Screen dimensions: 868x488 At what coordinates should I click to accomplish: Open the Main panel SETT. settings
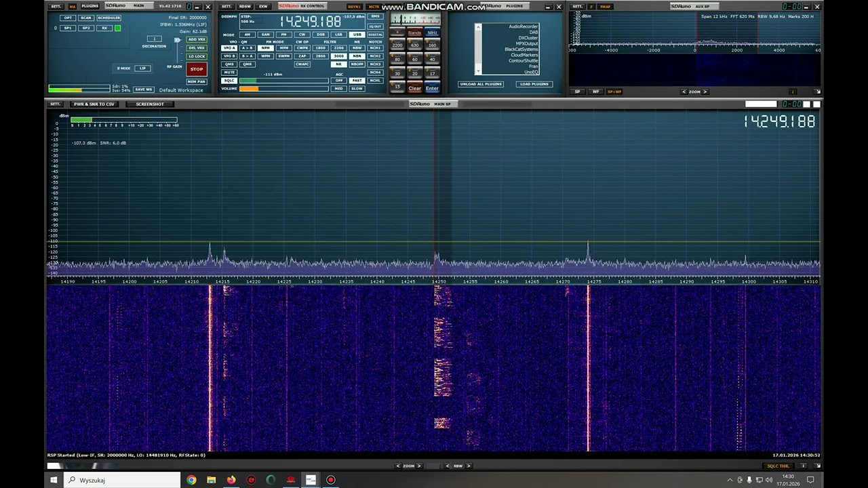(56, 6)
